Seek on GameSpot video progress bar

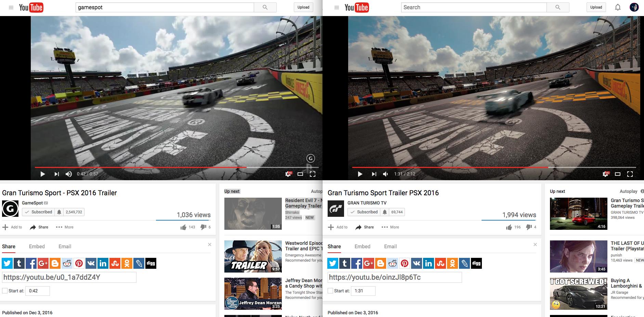[x=176, y=167]
